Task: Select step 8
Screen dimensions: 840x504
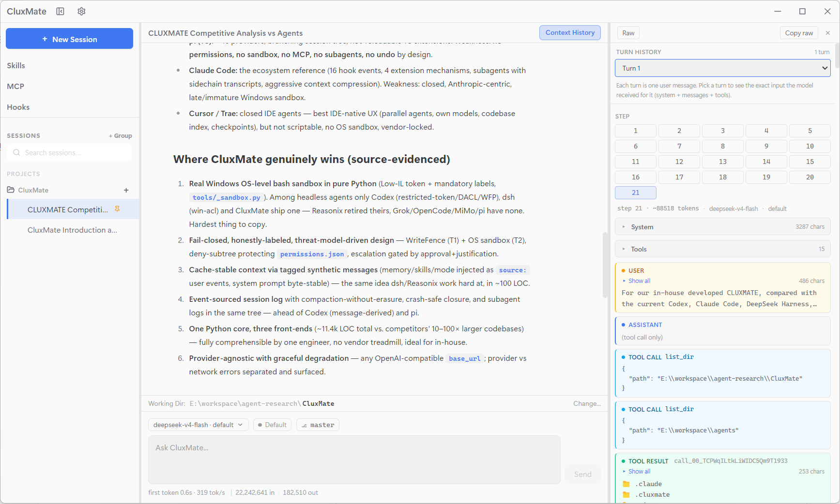Action: [723, 146]
